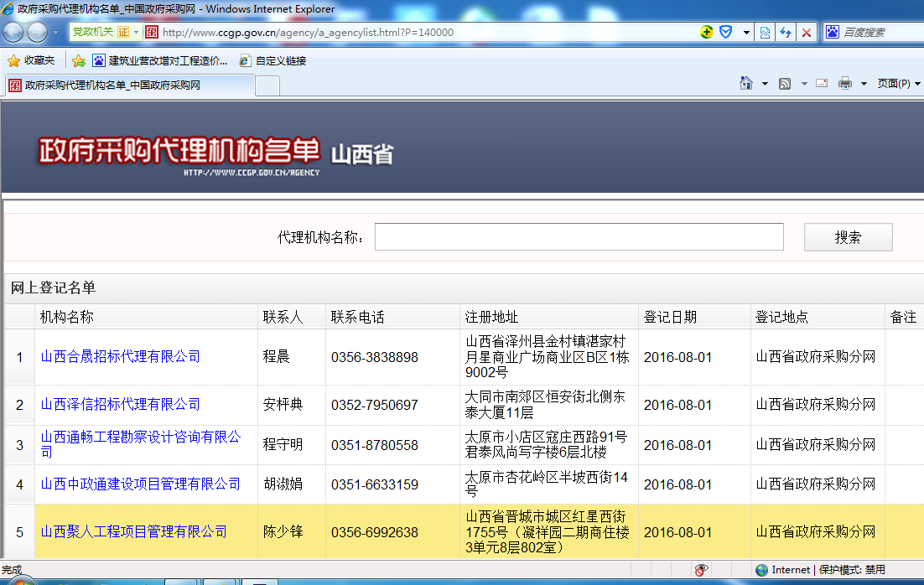The height and width of the screenshot is (585, 924).
Task: Open 山西通畅工程勘察设计咨询有限公司 link
Action: point(141,444)
